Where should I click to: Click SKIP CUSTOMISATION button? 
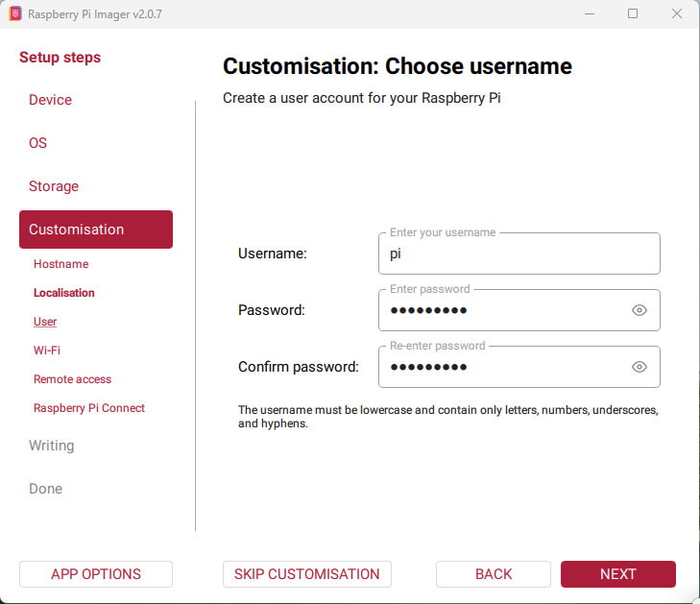(307, 574)
